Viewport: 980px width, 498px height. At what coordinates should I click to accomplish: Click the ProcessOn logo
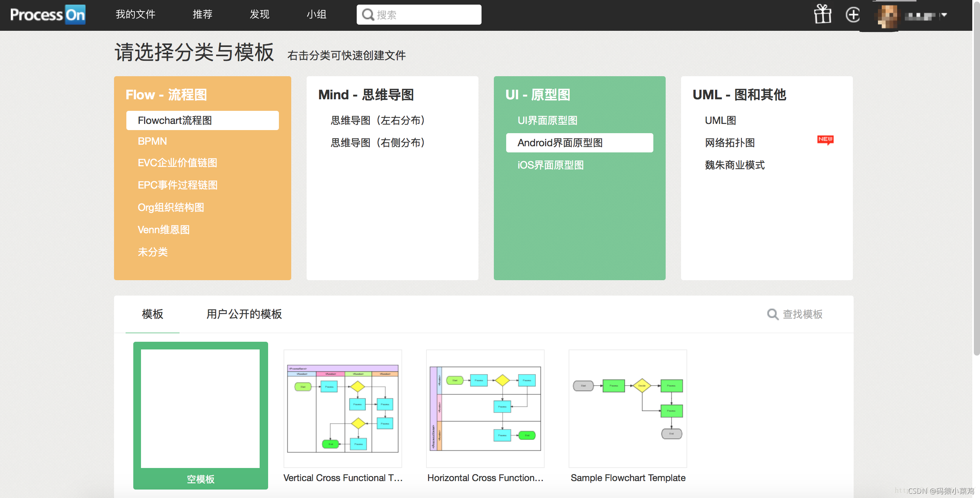[47, 15]
